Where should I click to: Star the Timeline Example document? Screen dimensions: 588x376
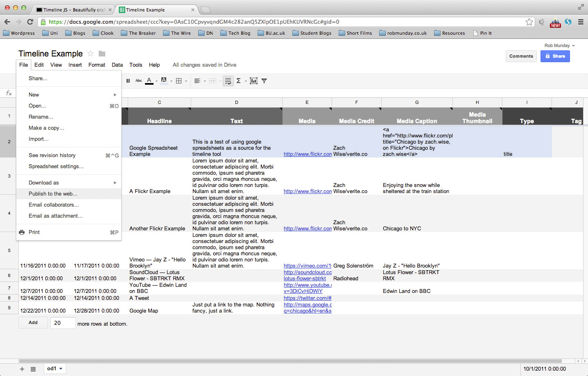(90, 54)
